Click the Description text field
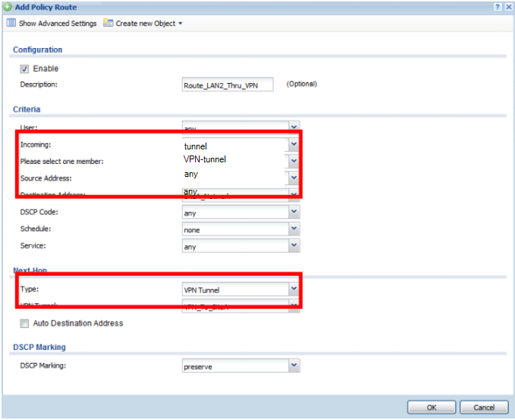The width and height of the screenshot is (515, 420). click(227, 85)
